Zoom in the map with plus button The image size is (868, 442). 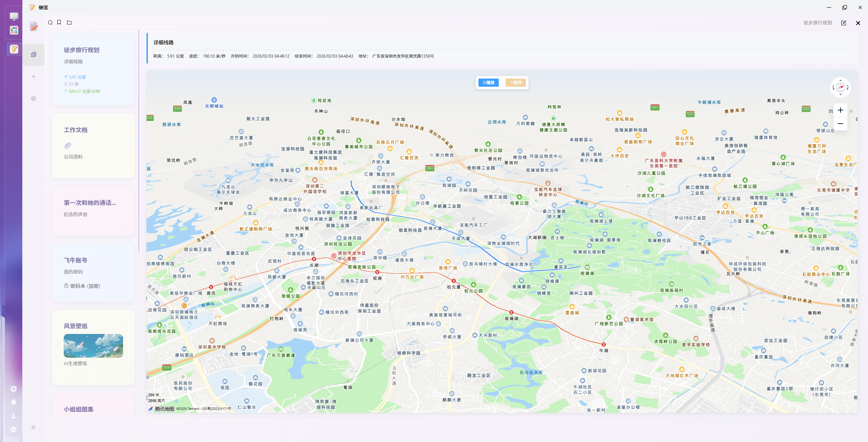[x=840, y=110]
